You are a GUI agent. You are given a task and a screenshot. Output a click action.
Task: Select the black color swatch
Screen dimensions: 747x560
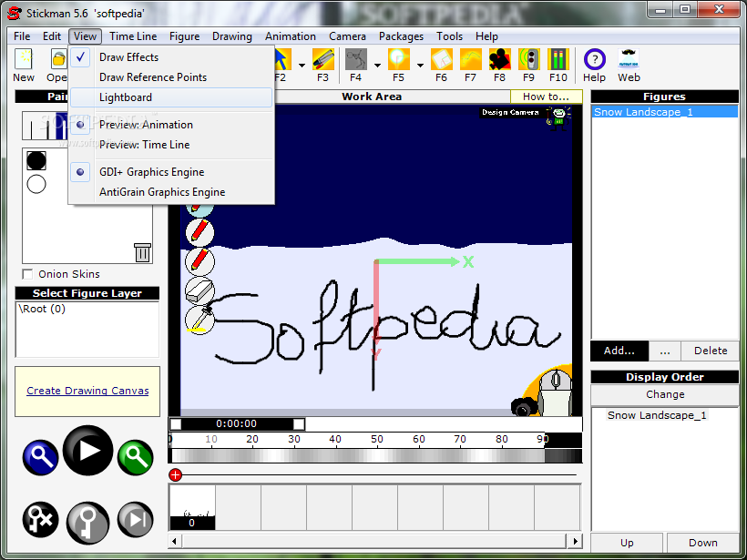click(x=36, y=160)
